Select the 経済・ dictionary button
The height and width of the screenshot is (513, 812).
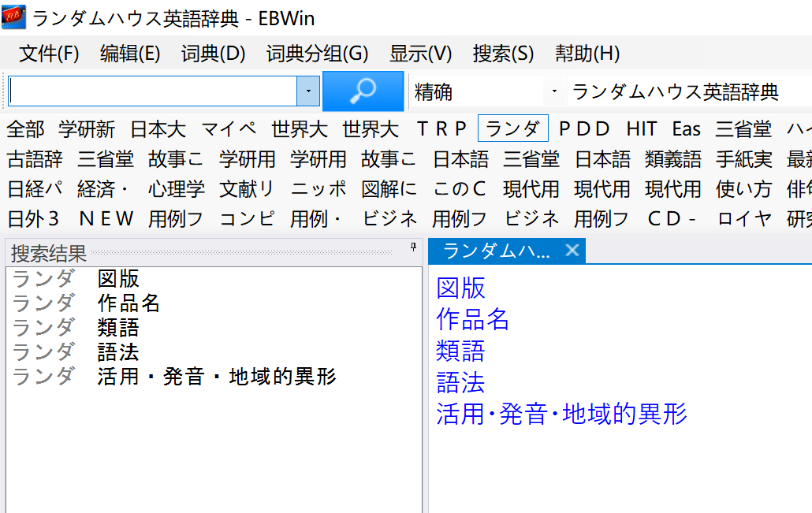104,188
